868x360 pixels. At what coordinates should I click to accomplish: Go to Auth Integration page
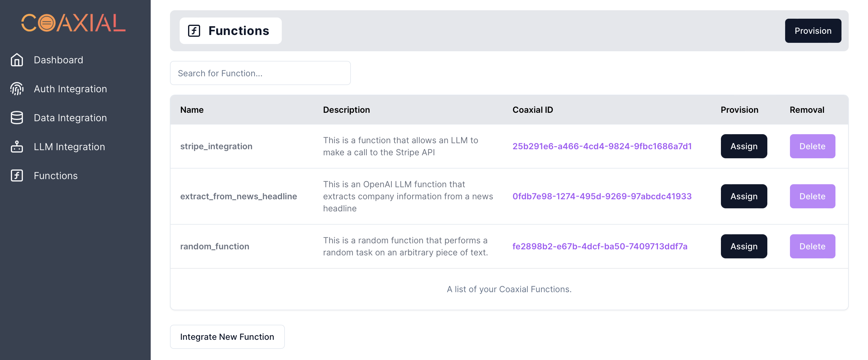click(70, 89)
